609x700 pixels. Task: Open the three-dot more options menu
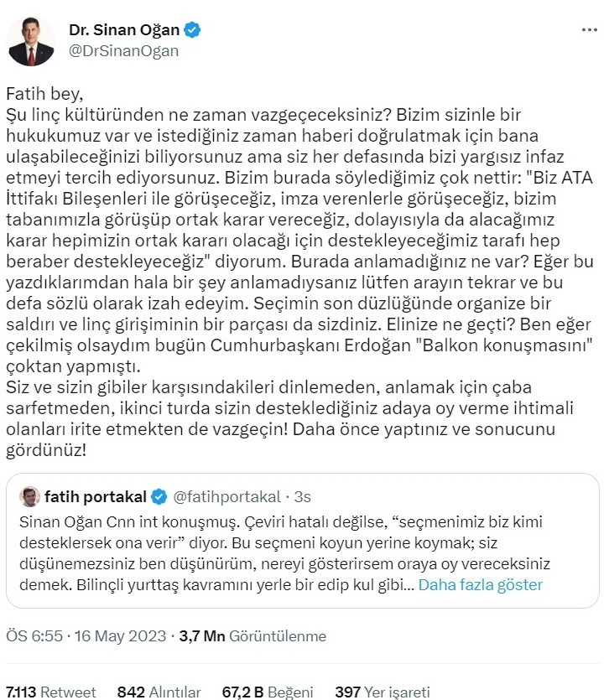(x=590, y=30)
